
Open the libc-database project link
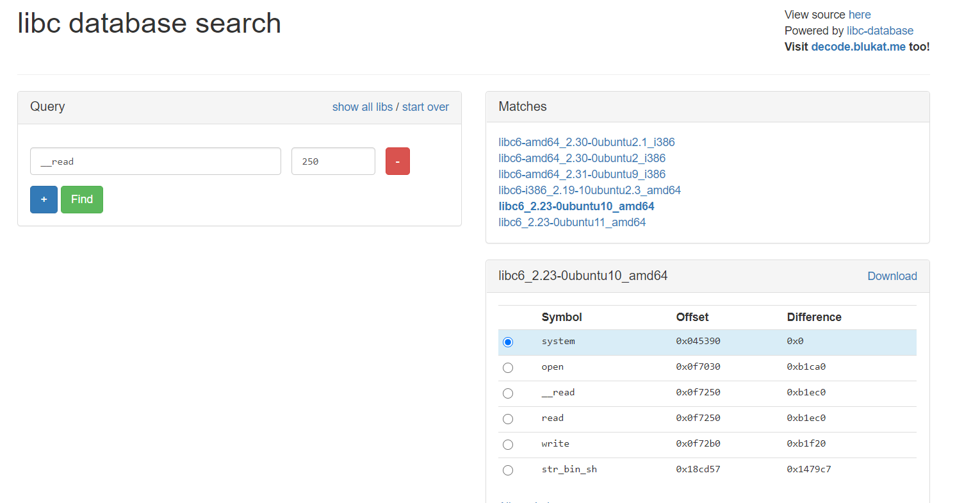tap(879, 31)
